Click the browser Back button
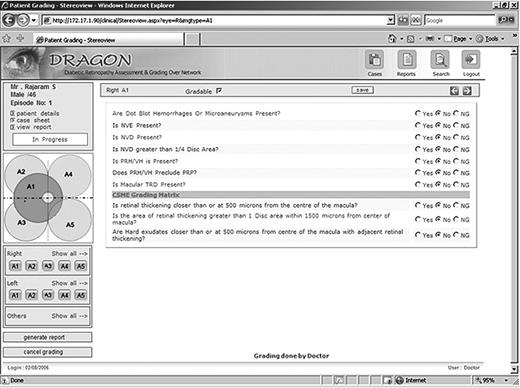Screen dimensions: 520x388 coord(9,20)
